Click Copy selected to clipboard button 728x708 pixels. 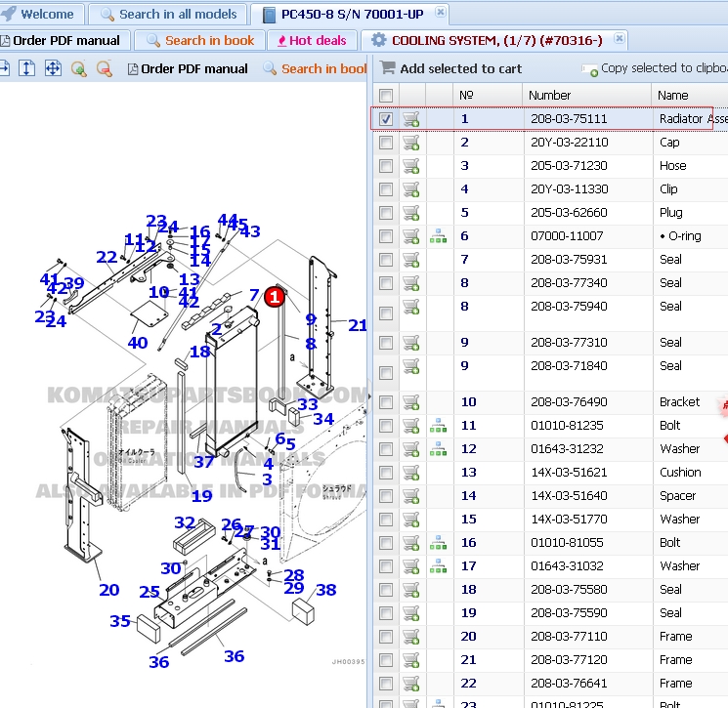655,68
